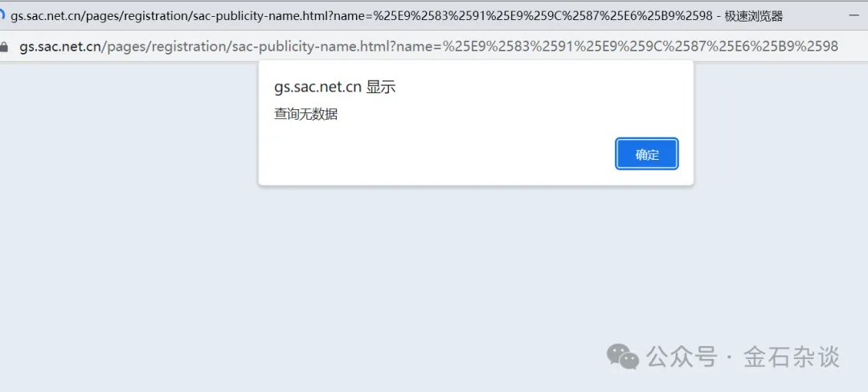
Task: Click the 极速浏览器 label in the title bar
Action: (x=753, y=16)
